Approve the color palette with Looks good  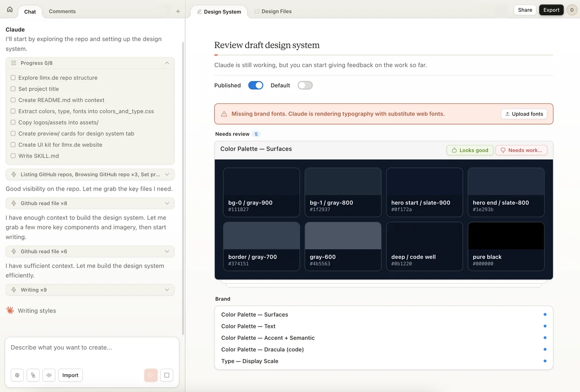pyautogui.click(x=469, y=150)
